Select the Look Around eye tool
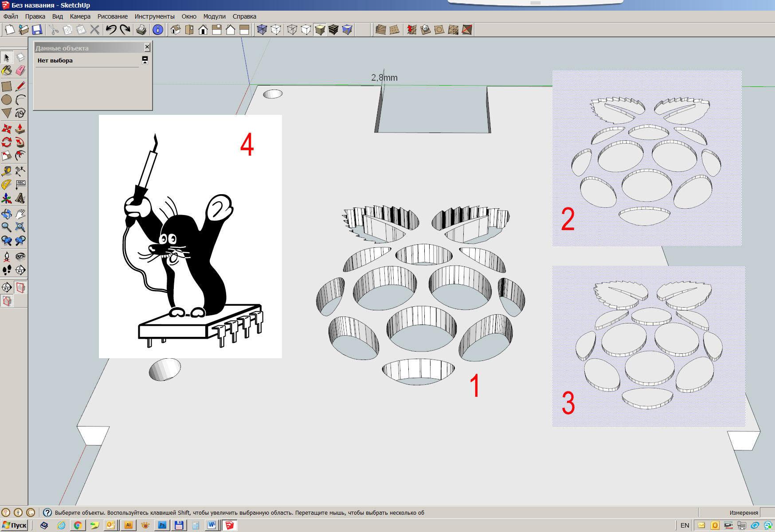This screenshot has width=775, height=532. coord(20,256)
